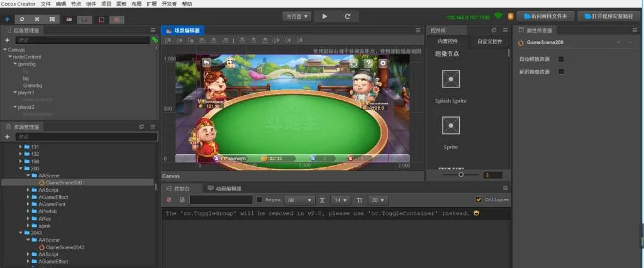Toggle the Collapse checkbox in console
The image size is (644, 268).
tap(479, 200)
